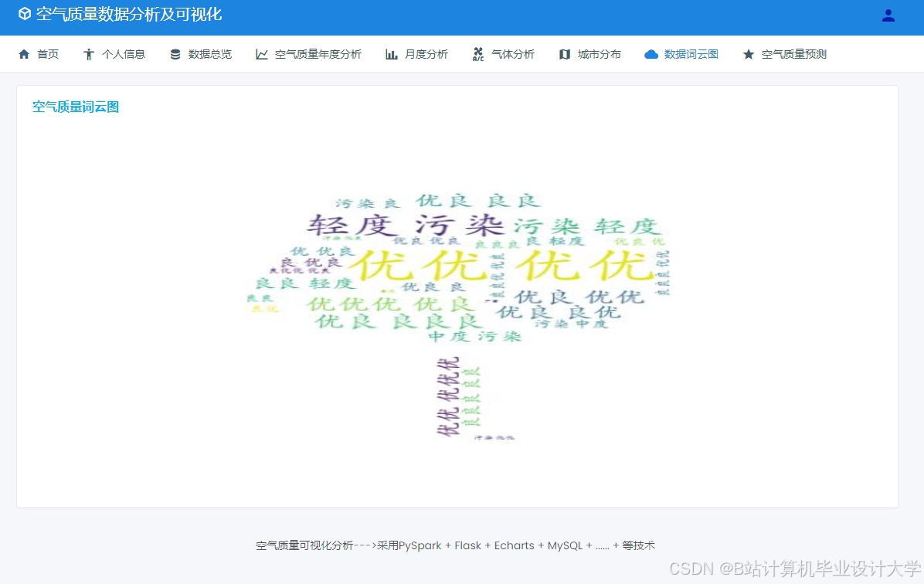Open the 个人信息 page
Image resolution: width=924 pixels, height=584 pixels.
point(122,54)
